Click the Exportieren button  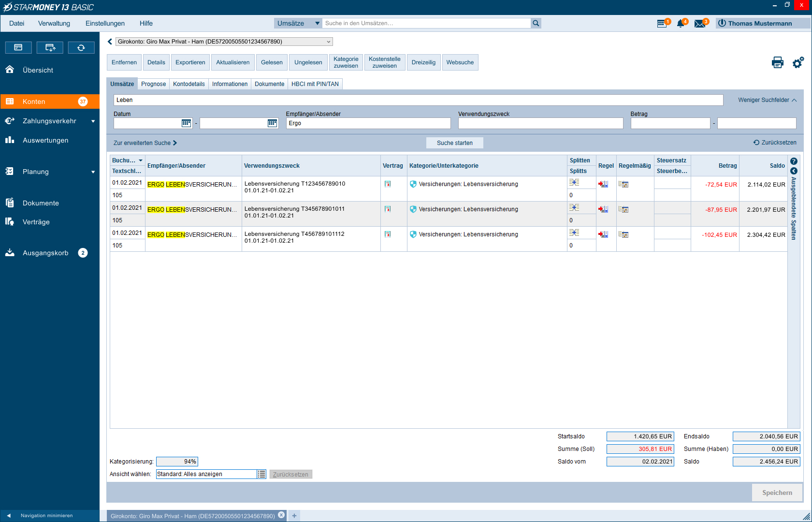(x=190, y=62)
